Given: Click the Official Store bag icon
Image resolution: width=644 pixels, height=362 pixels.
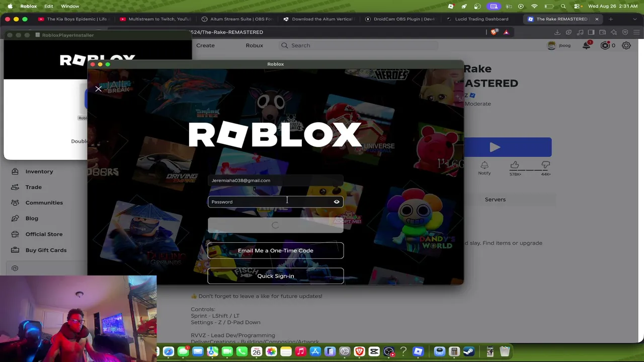Looking at the screenshot, I should tap(15, 234).
